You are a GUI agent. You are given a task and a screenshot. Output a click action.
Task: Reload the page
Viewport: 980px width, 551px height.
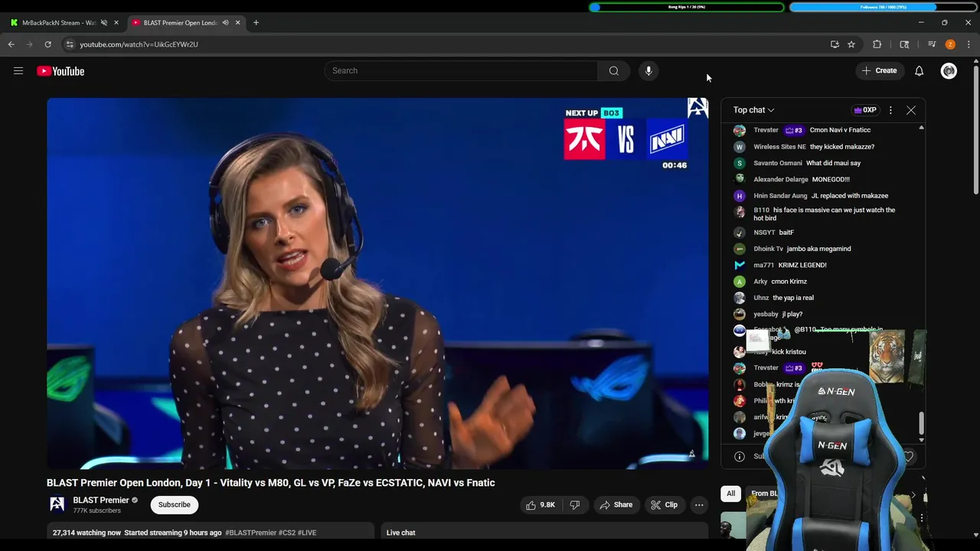pyautogui.click(x=47, y=44)
